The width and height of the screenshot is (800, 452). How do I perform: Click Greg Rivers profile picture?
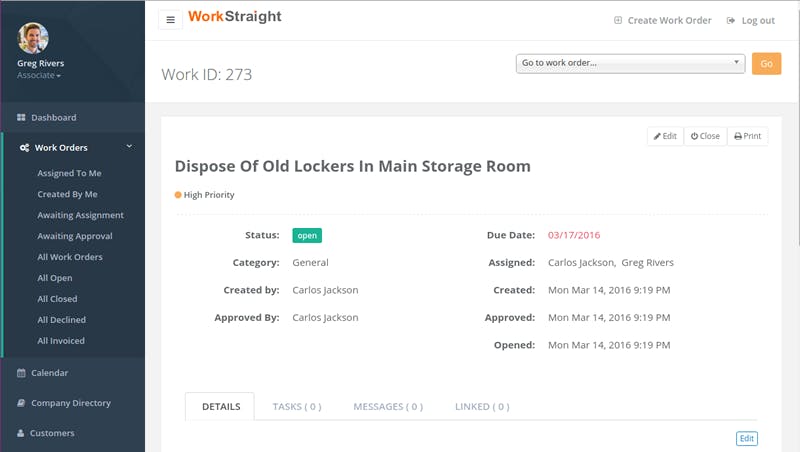pyautogui.click(x=33, y=38)
